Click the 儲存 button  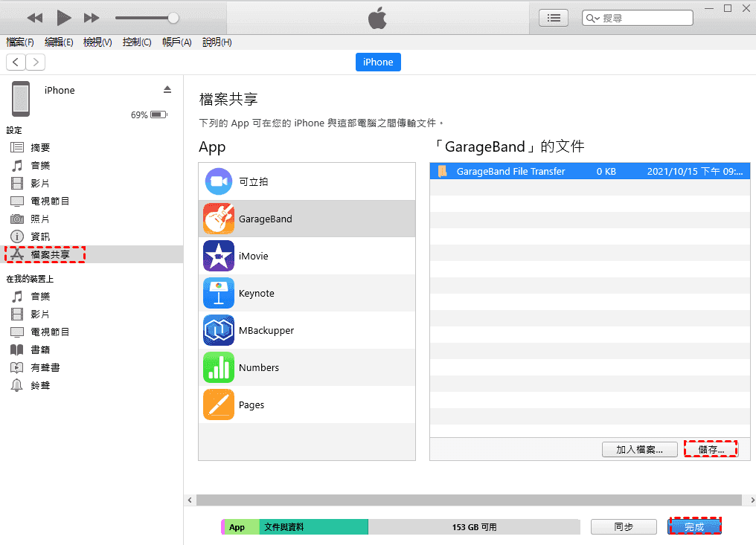point(711,449)
